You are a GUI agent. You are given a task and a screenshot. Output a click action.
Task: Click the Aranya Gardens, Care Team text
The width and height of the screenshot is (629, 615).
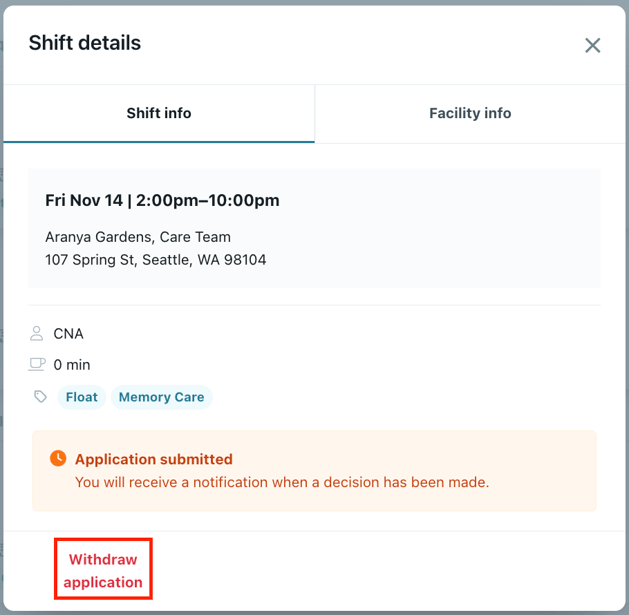click(138, 237)
